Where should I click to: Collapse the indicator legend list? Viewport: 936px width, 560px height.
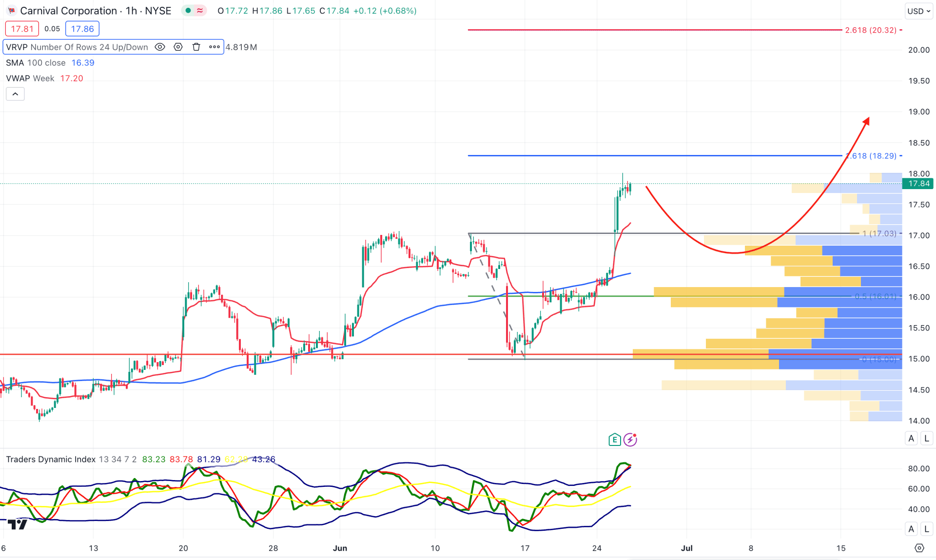coord(15,94)
